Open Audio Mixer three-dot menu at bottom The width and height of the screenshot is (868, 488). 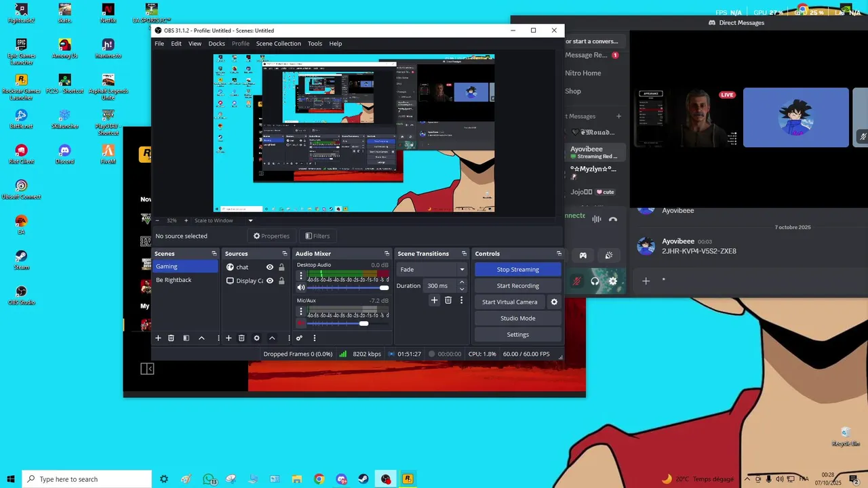coord(314,338)
